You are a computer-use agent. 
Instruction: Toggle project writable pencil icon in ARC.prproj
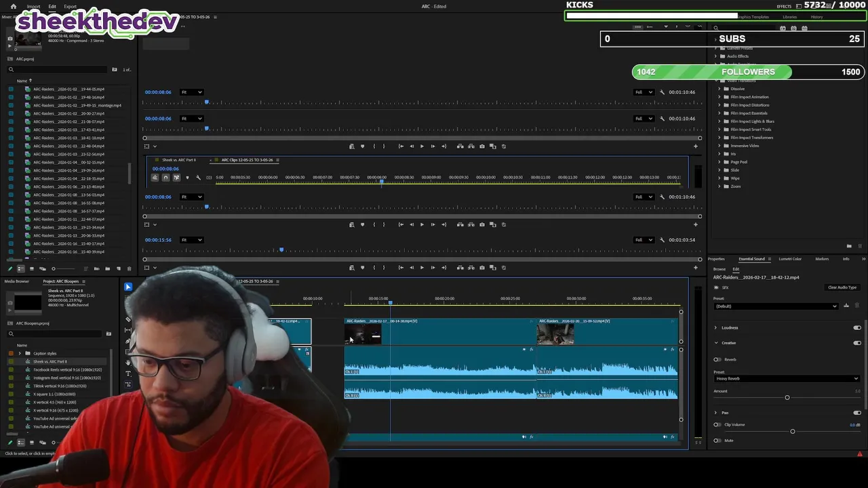pos(9,269)
